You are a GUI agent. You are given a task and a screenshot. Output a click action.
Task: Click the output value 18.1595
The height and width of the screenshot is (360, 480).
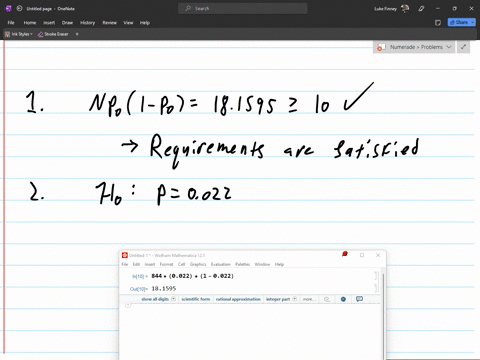tap(164, 288)
